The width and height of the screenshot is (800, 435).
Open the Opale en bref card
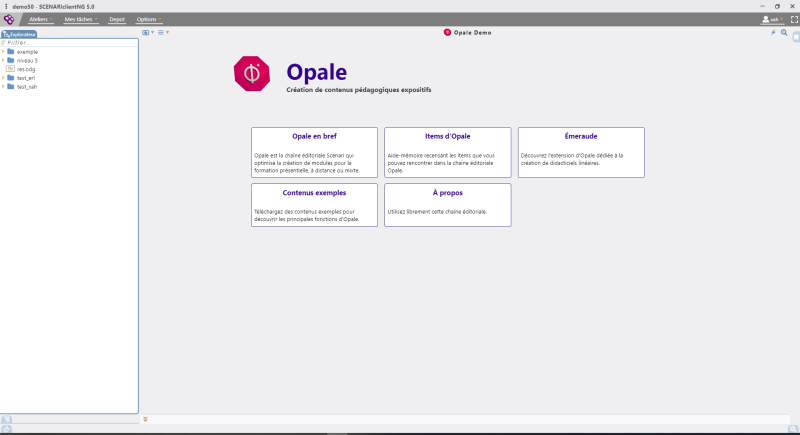(314, 152)
